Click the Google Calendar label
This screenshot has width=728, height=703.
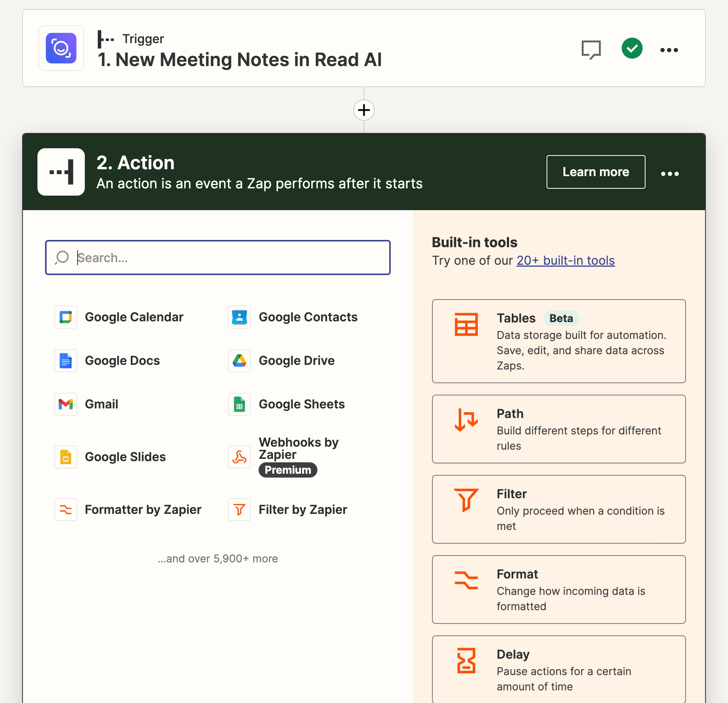tap(134, 317)
